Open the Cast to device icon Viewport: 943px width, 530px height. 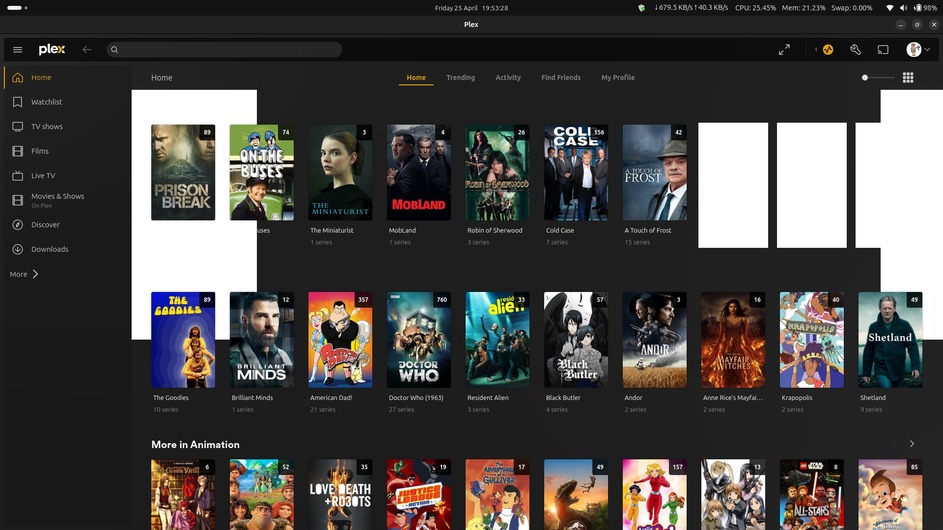[883, 50]
